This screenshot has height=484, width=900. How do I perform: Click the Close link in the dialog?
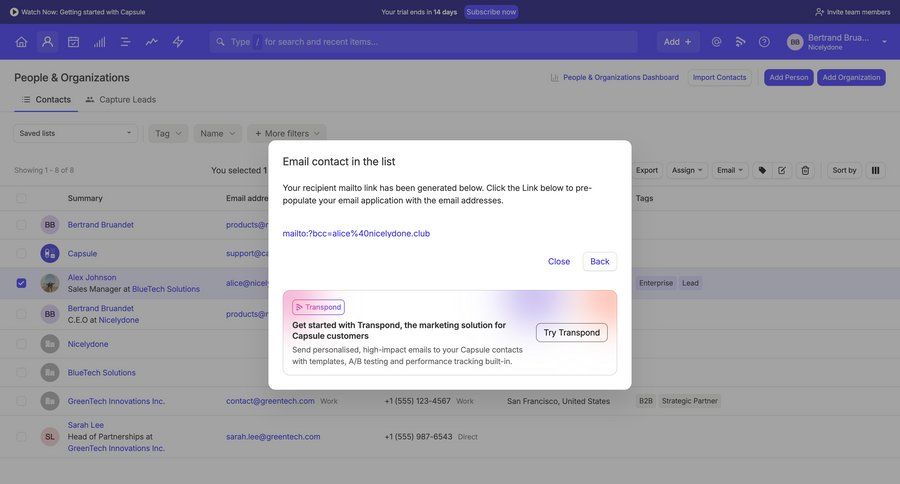(558, 261)
